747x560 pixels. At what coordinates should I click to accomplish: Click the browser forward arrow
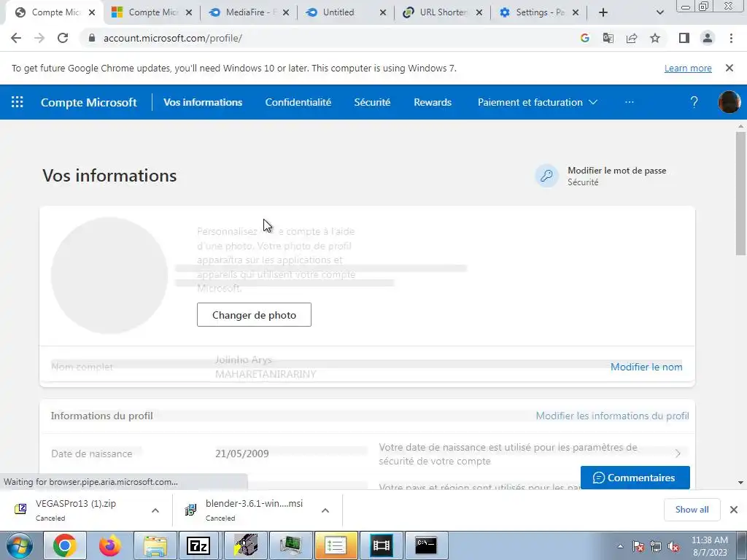tap(39, 38)
